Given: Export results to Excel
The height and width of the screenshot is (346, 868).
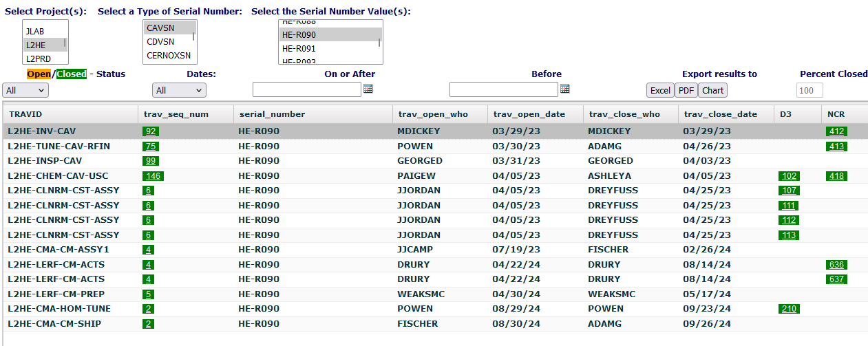Looking at the screenshot, I should coord(660,90).
